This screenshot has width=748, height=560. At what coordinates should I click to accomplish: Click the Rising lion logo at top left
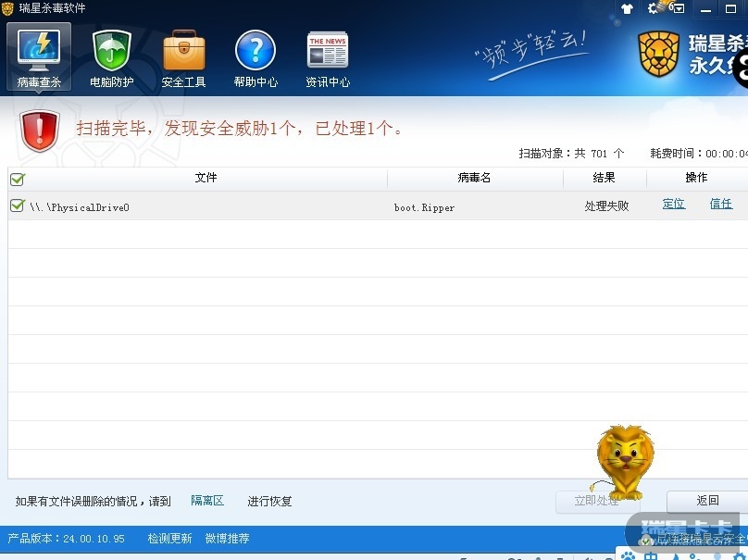pyautogui.click(x=7, y=8)
